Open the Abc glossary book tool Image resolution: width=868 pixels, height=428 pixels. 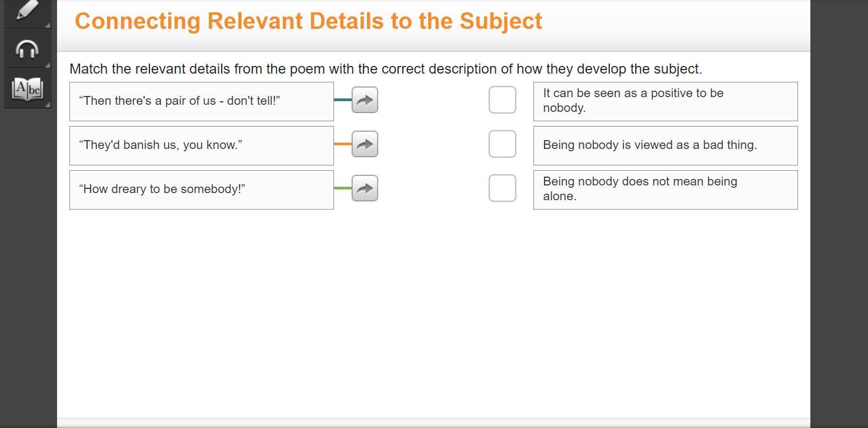27,89
